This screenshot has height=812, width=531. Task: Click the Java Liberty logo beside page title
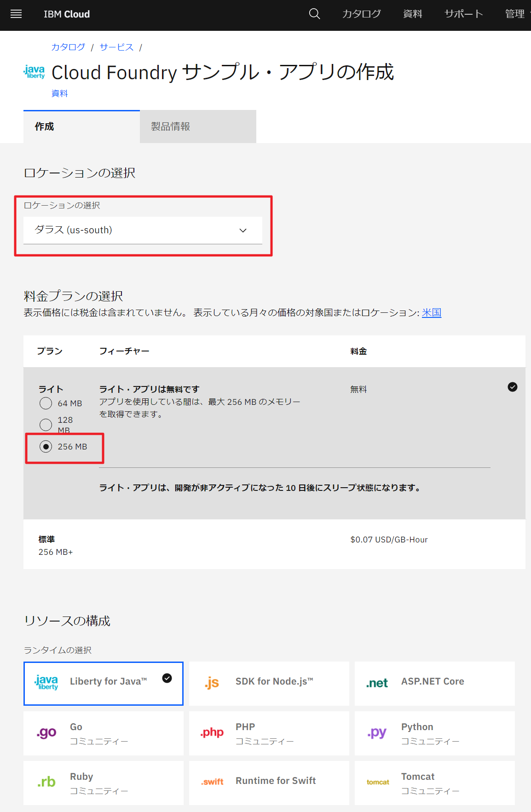coord(35,72)
